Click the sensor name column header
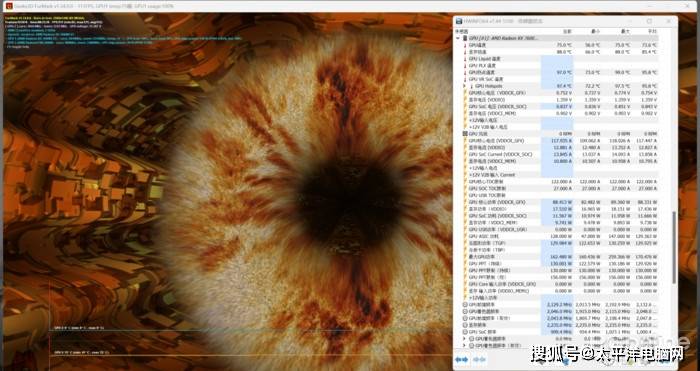Screen dimensions: 700x371 [462, 32]
